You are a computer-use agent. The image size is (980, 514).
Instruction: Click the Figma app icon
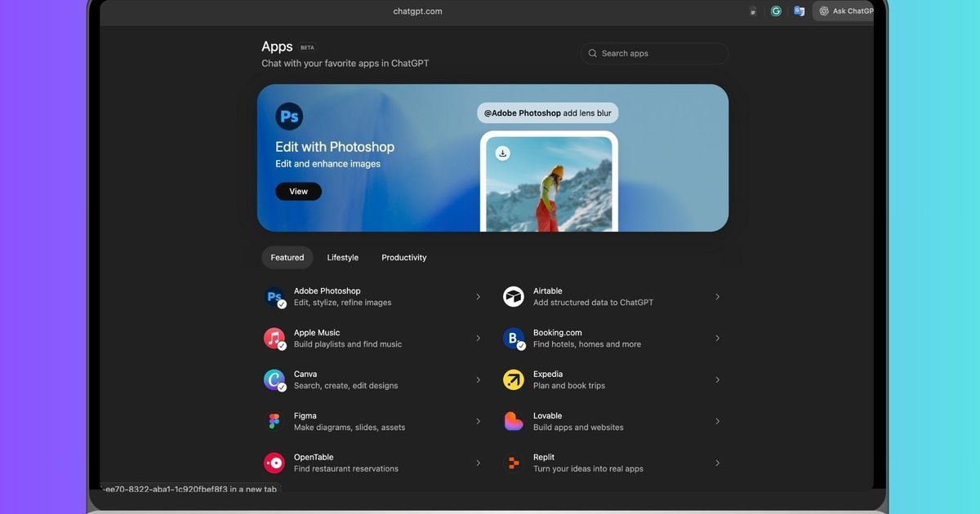(274, 422)
